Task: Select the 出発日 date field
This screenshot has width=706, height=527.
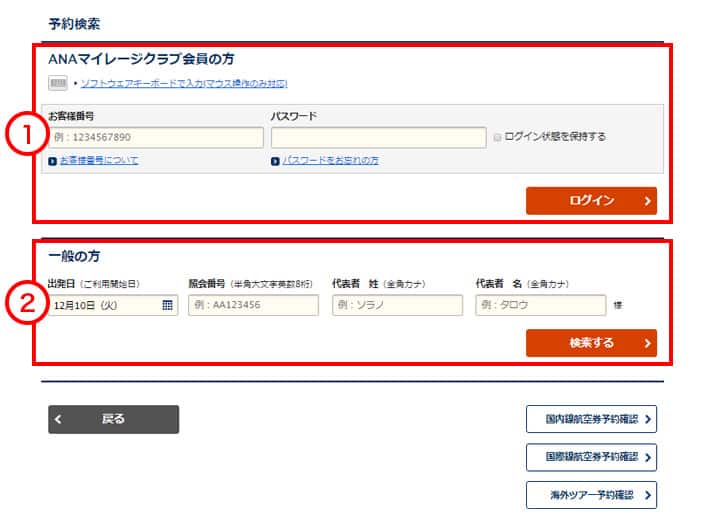Action: pyautogui.click(x=105, y=305)
